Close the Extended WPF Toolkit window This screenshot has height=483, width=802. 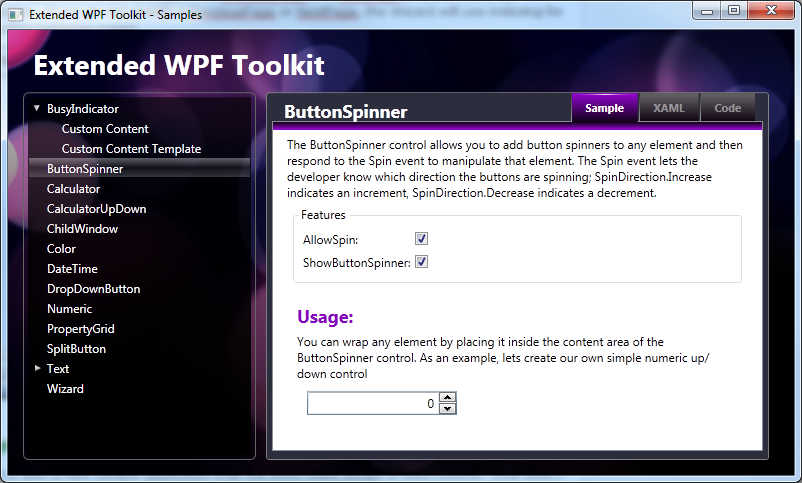pos(771,11)
